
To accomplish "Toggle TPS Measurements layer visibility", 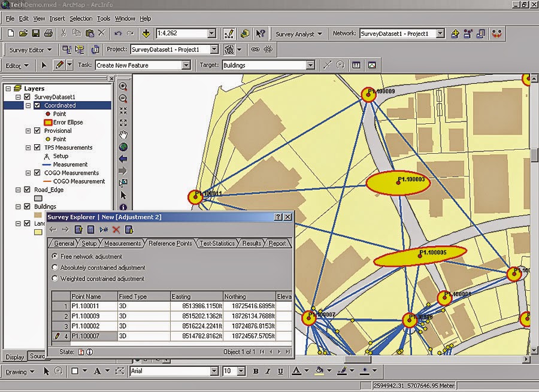I will tap(37, 147).
